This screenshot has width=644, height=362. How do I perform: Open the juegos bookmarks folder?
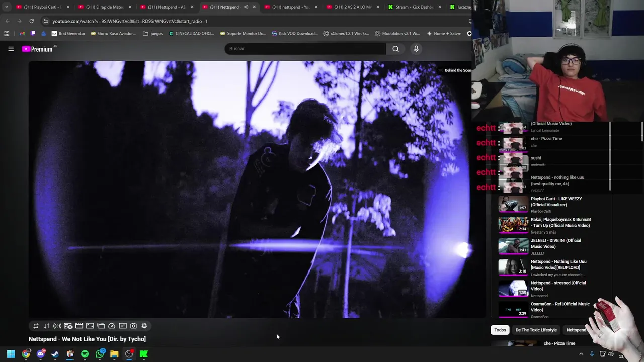click(153, 34)
